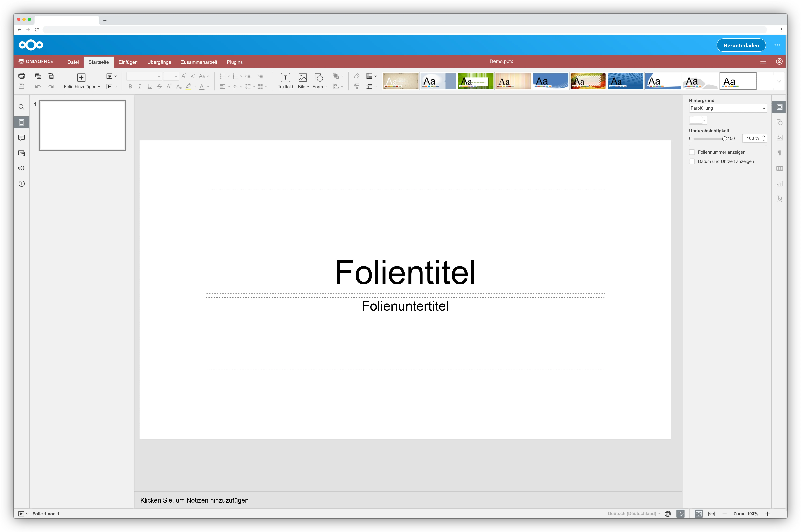
Task: Click the clear style eraser icon
Action: (357, 76)
